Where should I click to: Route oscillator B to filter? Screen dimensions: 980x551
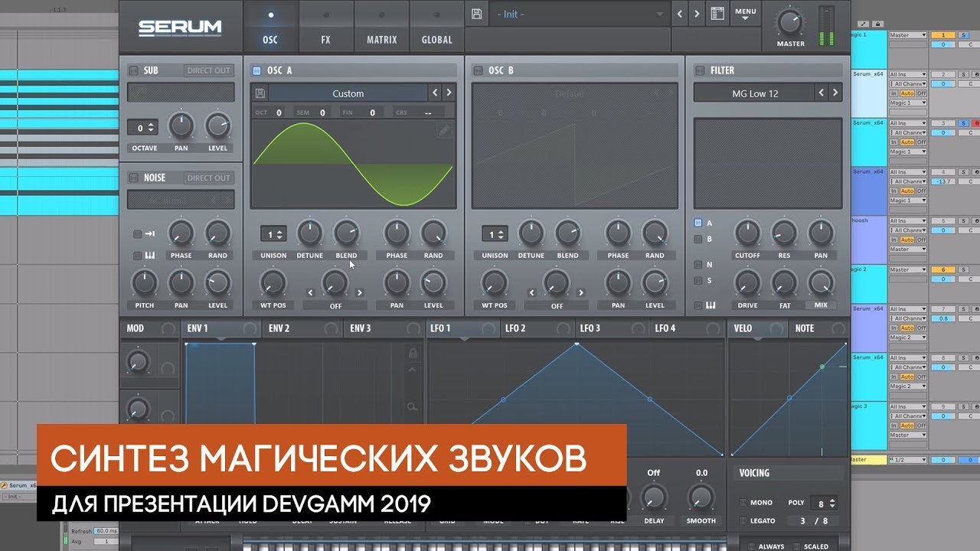point(697,239)
